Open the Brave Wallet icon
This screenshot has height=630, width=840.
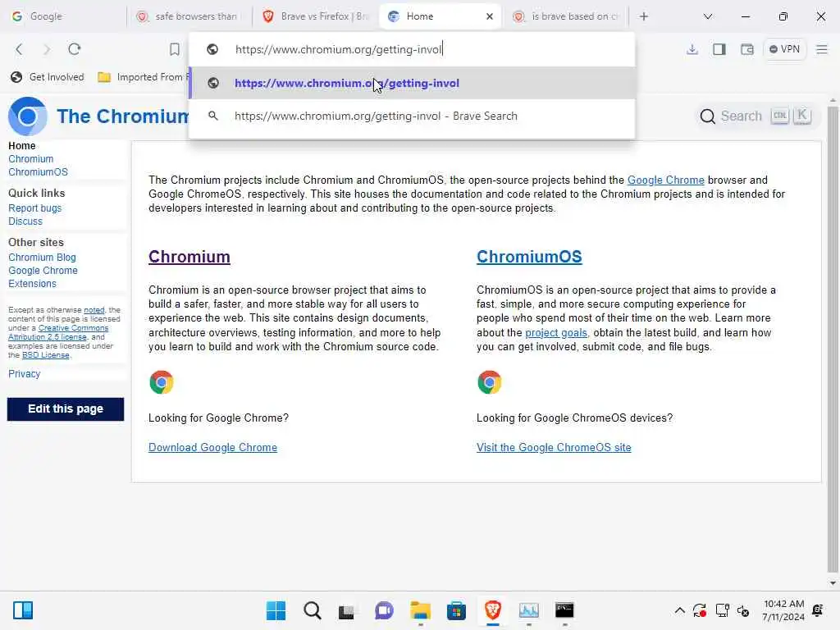pos(747,49)
